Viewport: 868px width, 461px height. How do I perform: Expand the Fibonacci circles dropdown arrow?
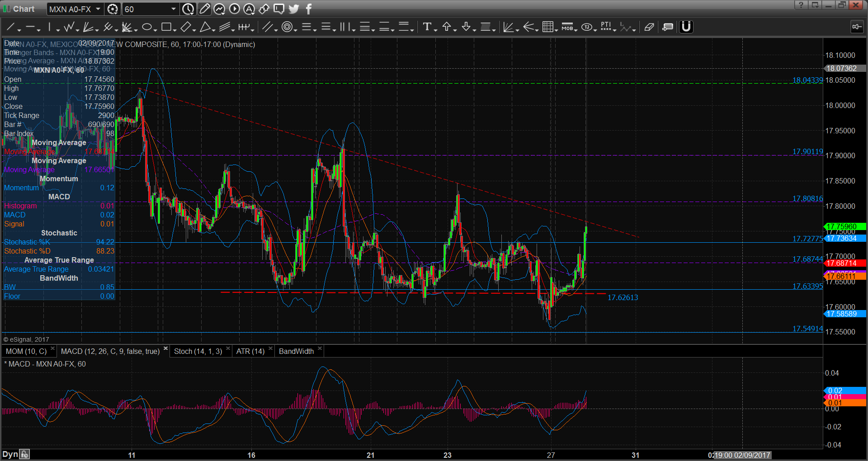295,30
